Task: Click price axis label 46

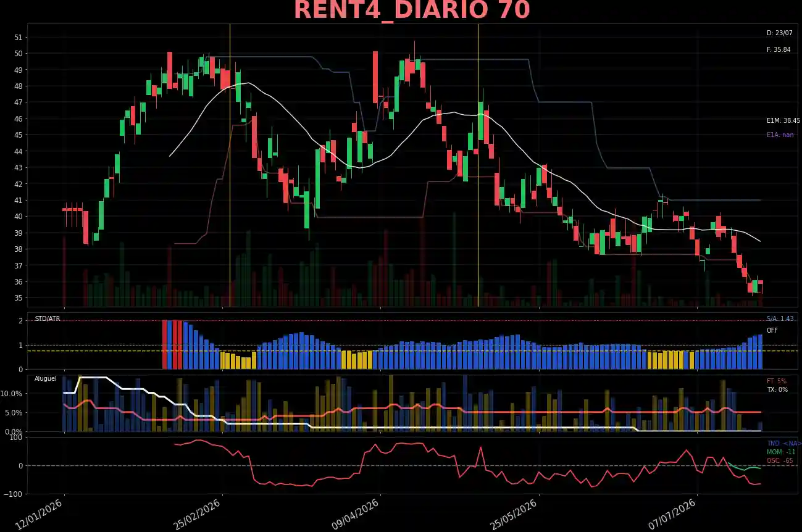Action: (x=18, y=119)
